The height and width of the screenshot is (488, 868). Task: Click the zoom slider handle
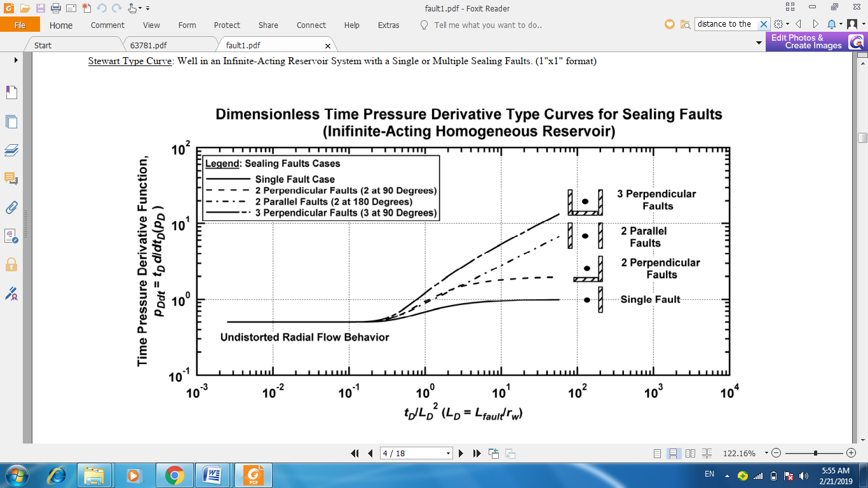tap(815, 453)
